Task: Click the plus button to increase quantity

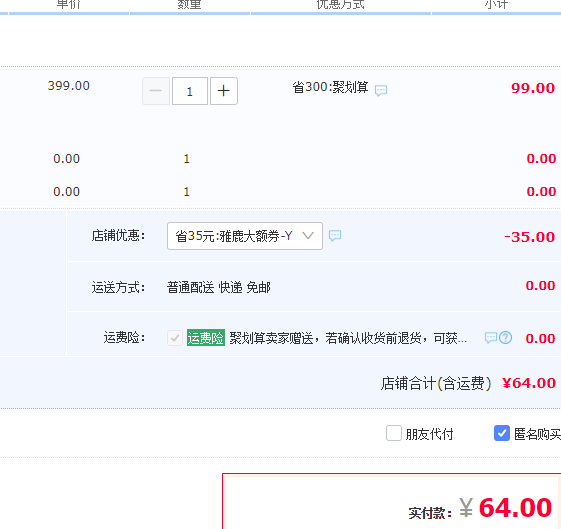Action: coord(224,91)
